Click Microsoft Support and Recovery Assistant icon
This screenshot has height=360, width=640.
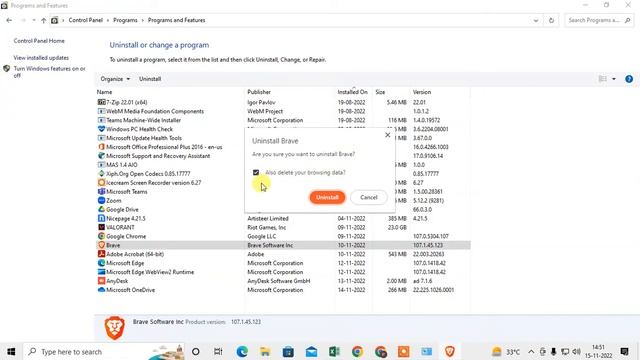pyautogui.click(x=101, y=156)
